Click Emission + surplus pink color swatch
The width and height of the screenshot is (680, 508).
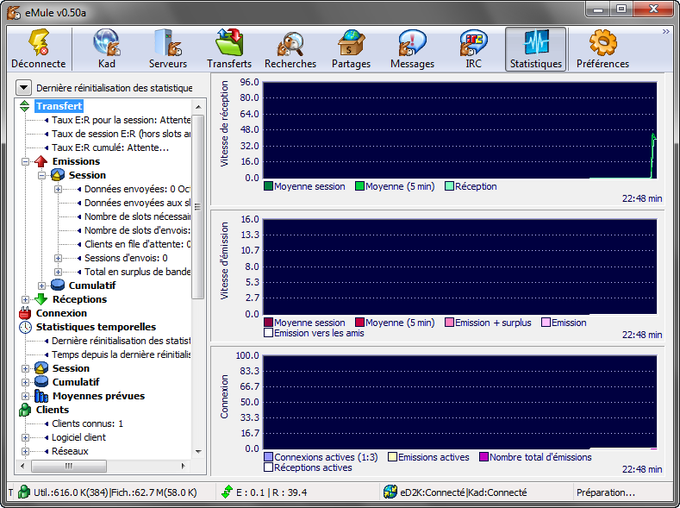[x=449, y=322]
